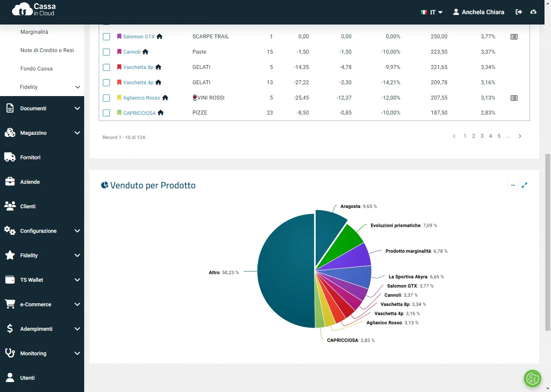Open the details list icon for Salomon GTX
The height and width of the screenshot is (392, 551).
pos(514,37)
